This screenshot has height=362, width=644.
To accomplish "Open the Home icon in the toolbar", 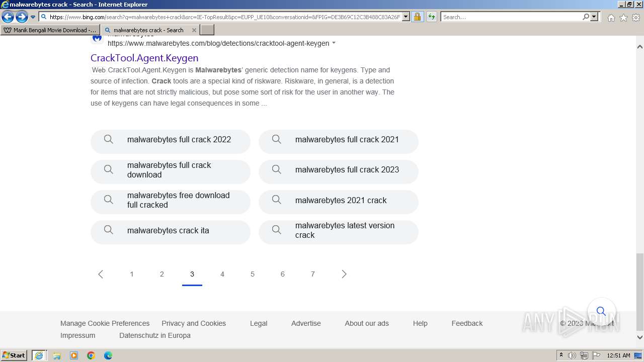I will 611,18.
